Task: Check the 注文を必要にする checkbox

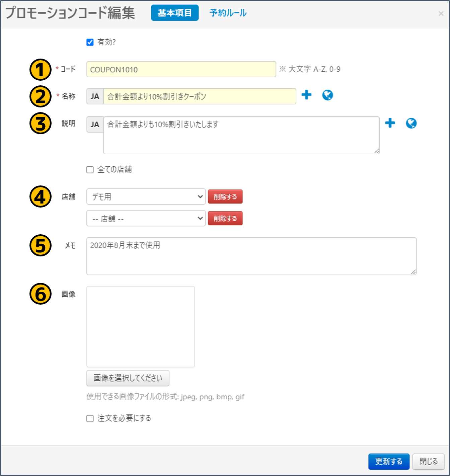Action: click(90, 418)
